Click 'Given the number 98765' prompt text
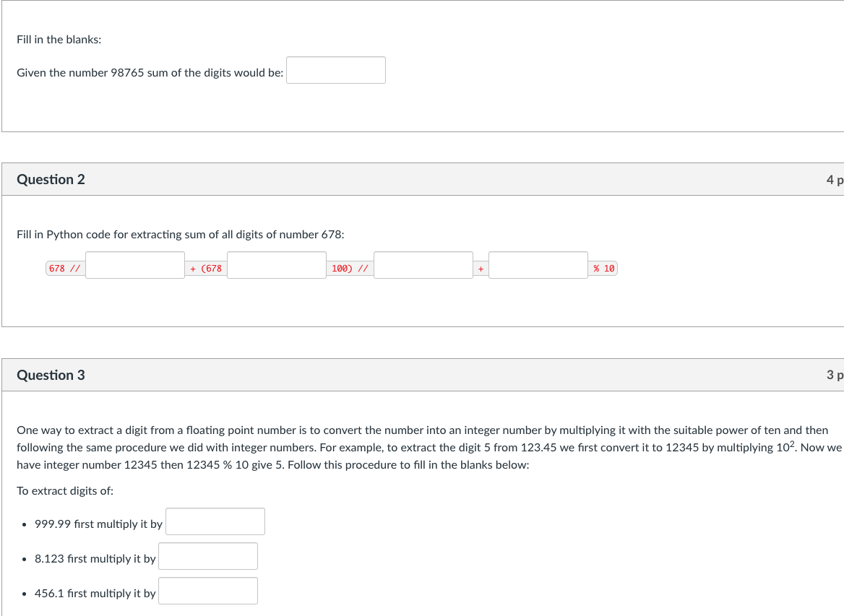 click(150, 73)
